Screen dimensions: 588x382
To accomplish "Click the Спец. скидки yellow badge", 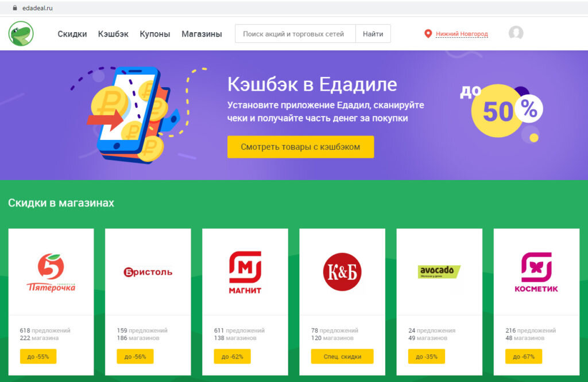I will [x=342, y=357].
